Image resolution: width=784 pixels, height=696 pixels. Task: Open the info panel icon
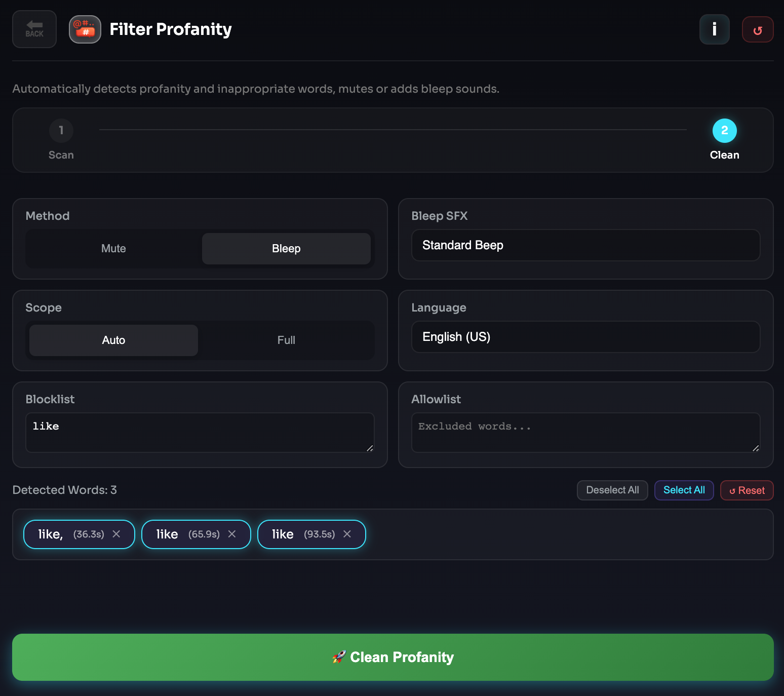click(x=714, y=29)
